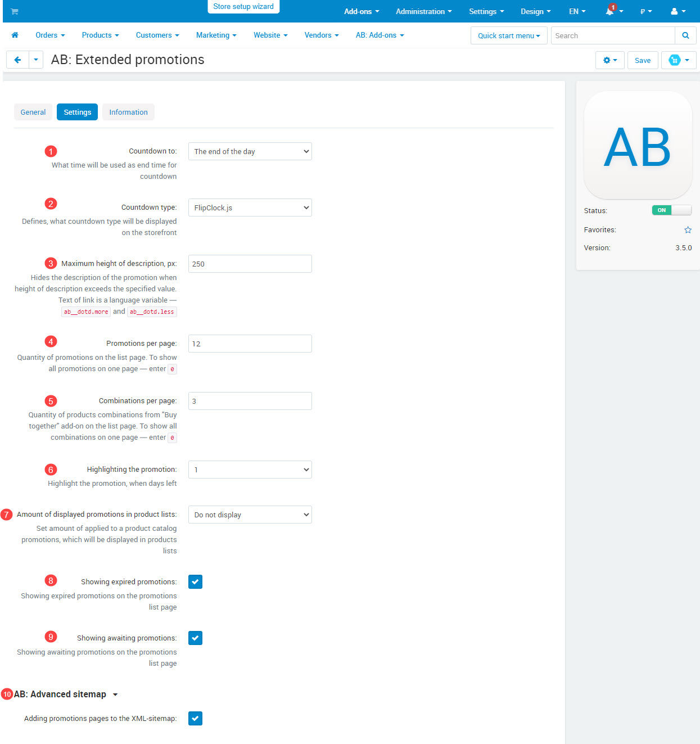Open the Marketing menu

pyautogui.click(x=216, y=35)
